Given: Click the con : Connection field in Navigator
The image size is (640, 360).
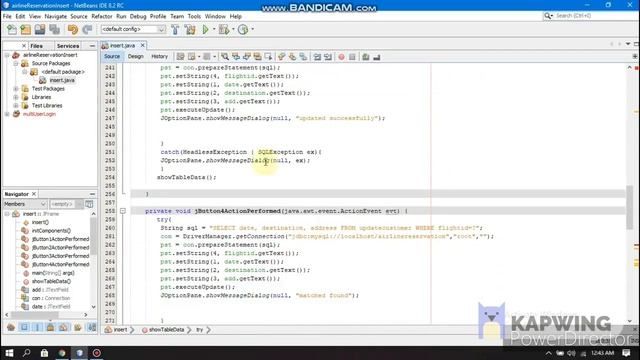Looking at the screenshot, I should point(51,298).
